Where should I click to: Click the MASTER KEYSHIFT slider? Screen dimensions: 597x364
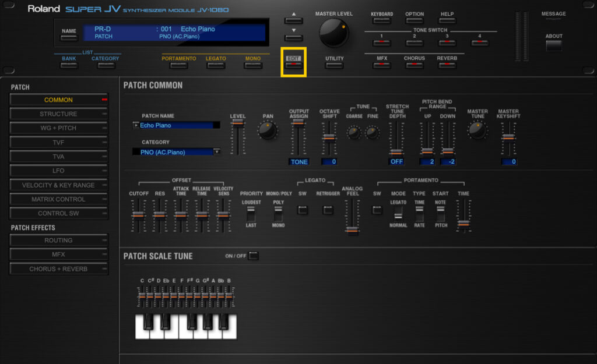pos(508,139)
